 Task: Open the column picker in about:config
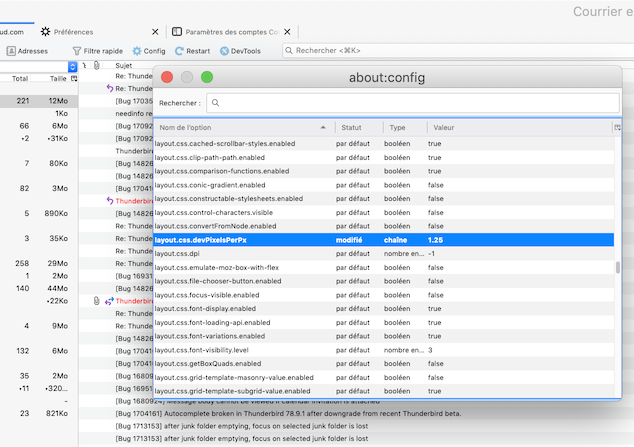[x=617, y=128]
